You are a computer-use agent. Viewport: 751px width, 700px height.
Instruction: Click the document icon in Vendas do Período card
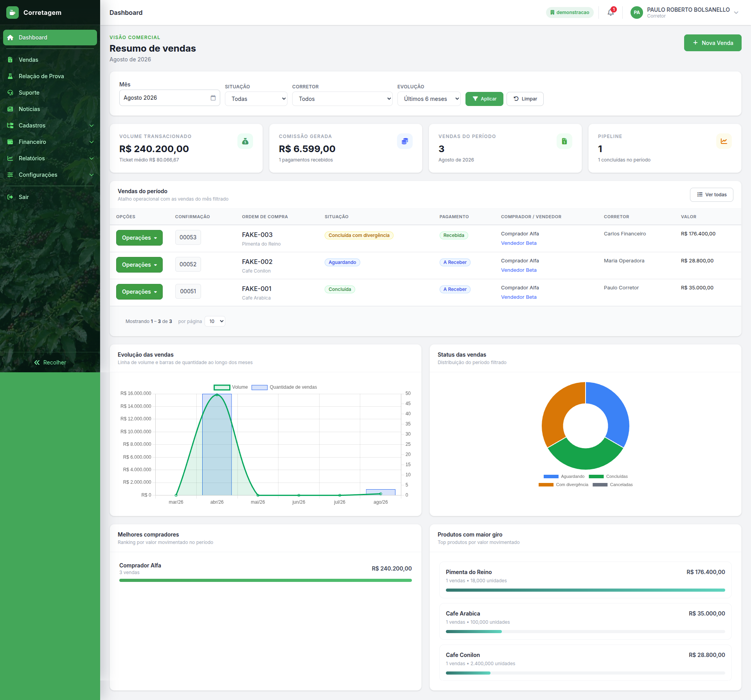(564, 141)
